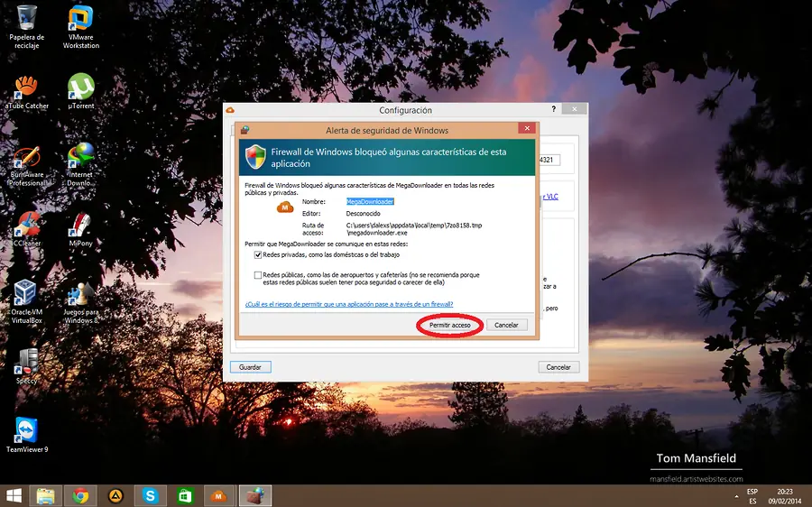Select Juegos para Windows 8 icon

[x=81, y=303]
